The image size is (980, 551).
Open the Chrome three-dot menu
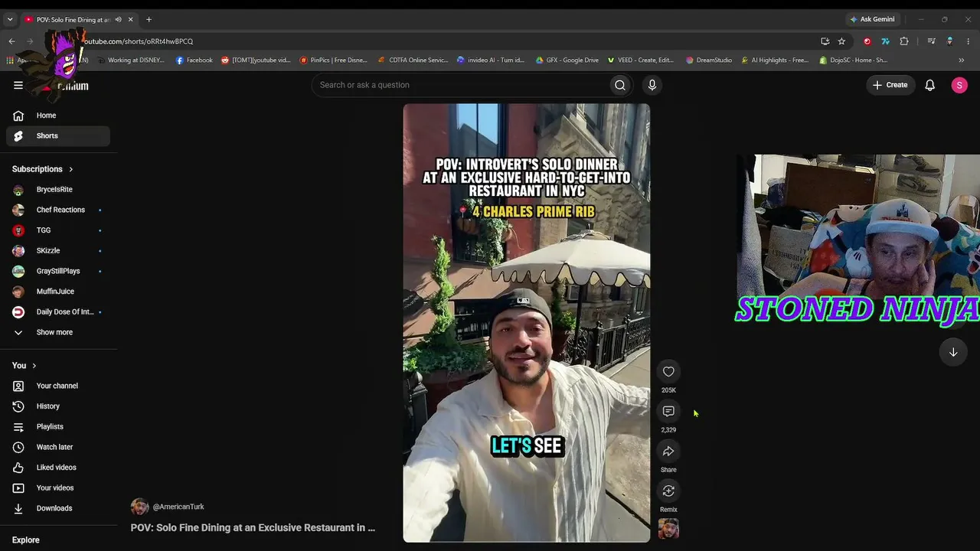tap(969, 41)
